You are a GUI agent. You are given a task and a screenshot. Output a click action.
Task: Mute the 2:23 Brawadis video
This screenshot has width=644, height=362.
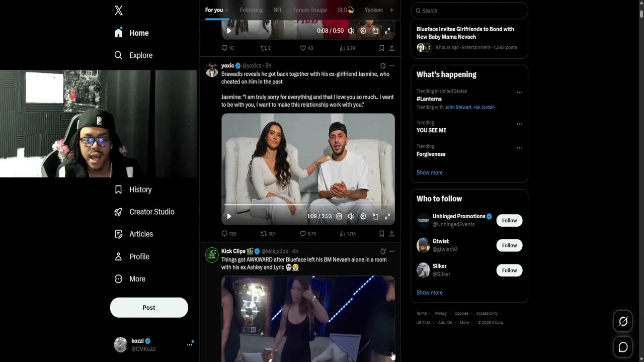(351, 216)
